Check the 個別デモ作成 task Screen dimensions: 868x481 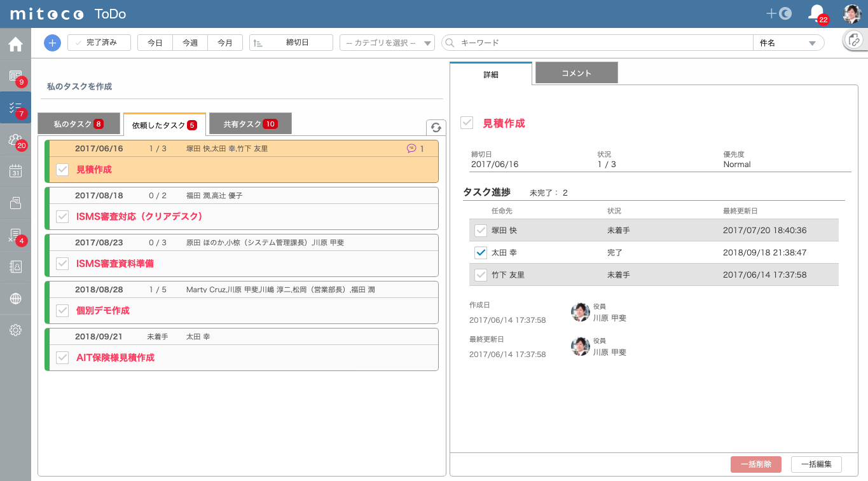click(62, 311)
